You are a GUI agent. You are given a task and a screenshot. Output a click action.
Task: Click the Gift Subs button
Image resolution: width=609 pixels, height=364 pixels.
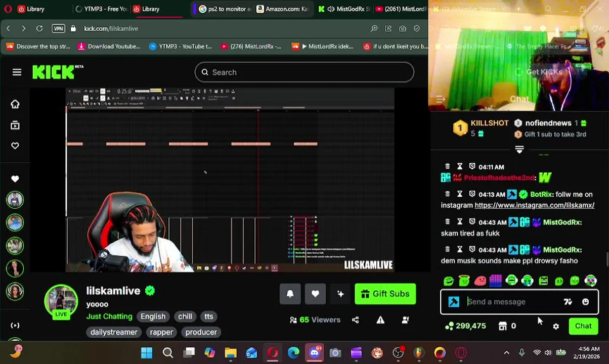(385, 294)
